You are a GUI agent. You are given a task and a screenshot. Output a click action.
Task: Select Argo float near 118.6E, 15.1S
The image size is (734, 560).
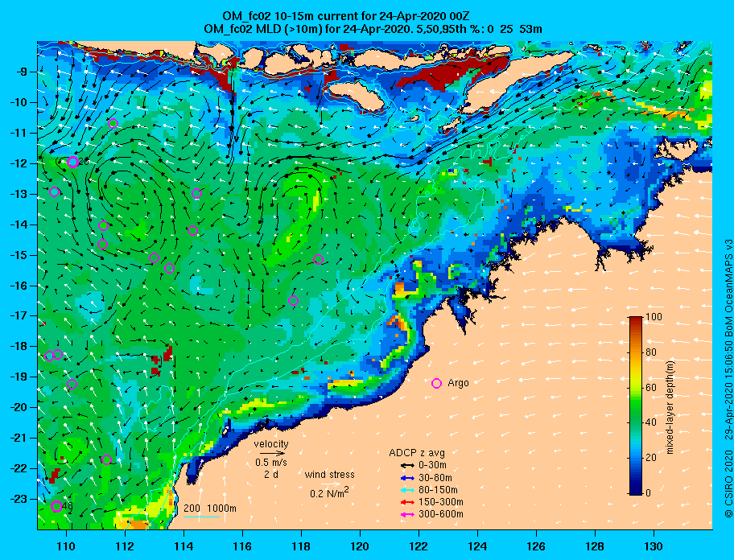tap(319, 260)
